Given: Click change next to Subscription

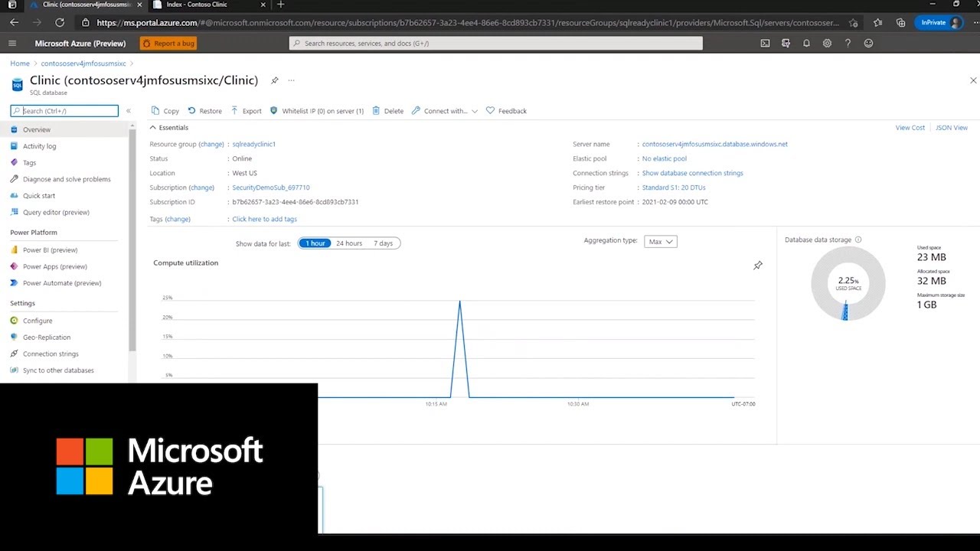Looking at the screenshot, I should click(x=201, y=187).
